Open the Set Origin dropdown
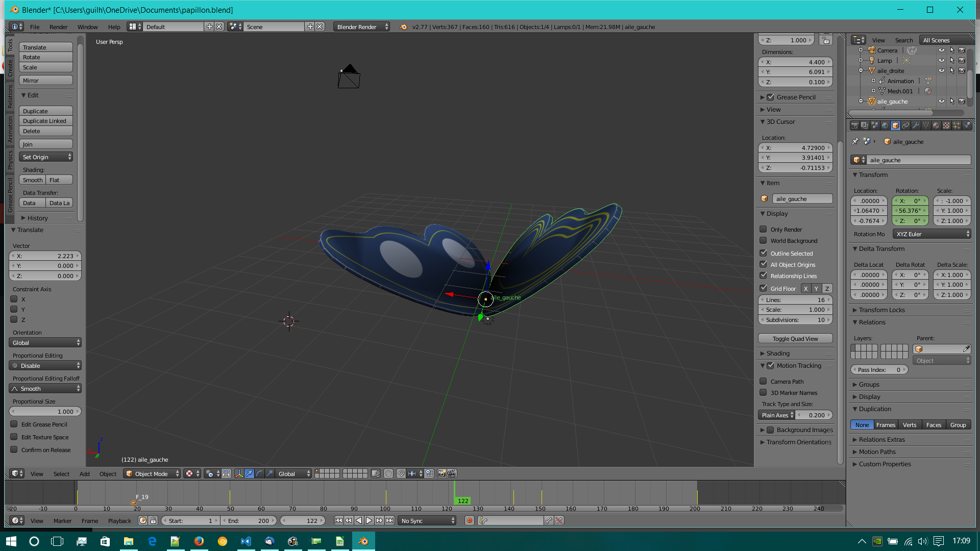The height and width of the screenshot is (551, 980). click(46, 157)
